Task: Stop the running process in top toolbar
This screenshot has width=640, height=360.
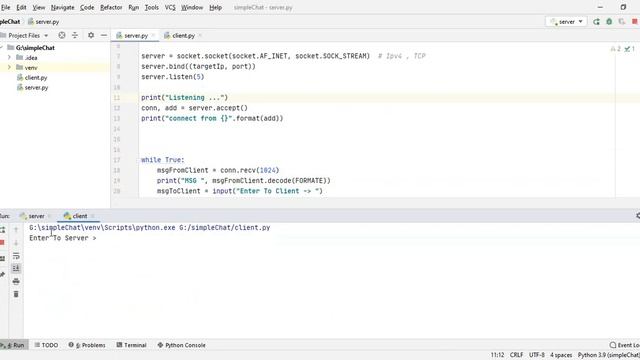Action: point(635,22)
